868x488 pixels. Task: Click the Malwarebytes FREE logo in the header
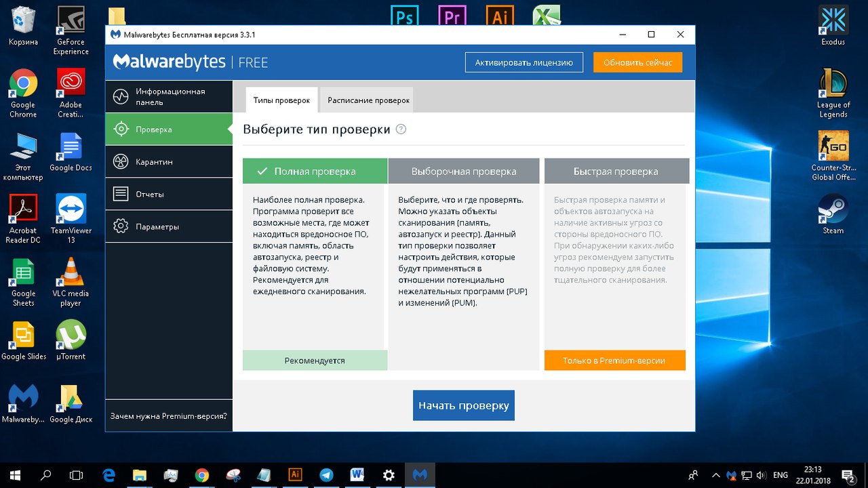(x=191, y=62)
